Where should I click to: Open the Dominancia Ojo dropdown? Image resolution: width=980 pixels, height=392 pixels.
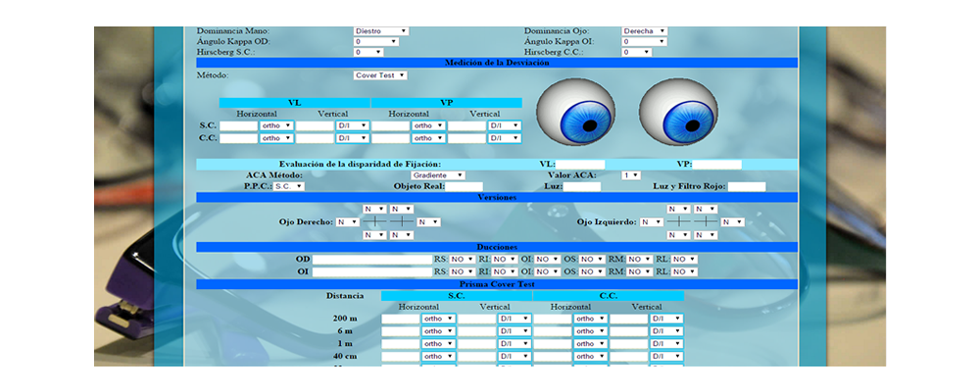644,31
